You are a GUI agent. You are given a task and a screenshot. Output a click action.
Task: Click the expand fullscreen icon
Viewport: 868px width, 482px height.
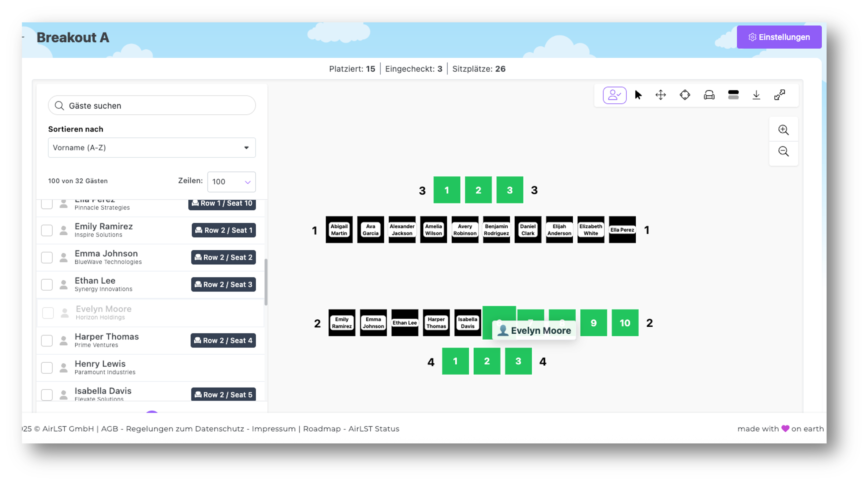(x=779, y=95)
